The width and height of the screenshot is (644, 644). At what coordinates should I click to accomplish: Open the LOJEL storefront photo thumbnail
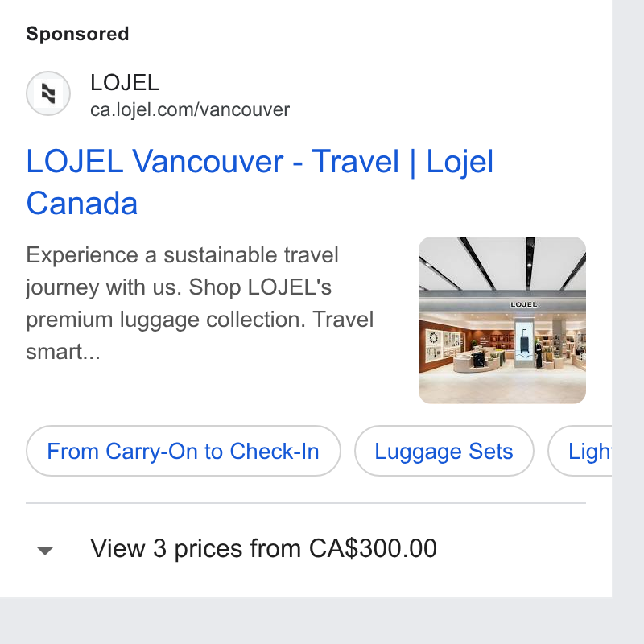click(502, 320)
